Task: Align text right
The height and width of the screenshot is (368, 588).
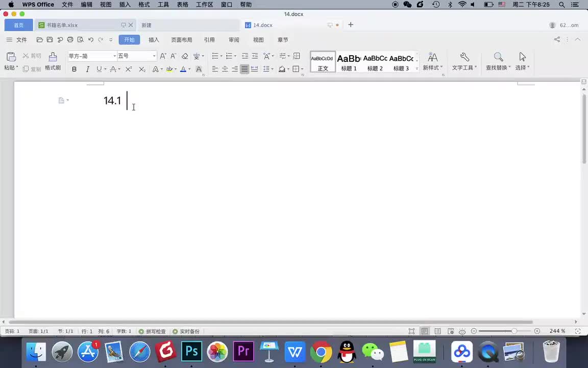Action: tap(234, 69)
